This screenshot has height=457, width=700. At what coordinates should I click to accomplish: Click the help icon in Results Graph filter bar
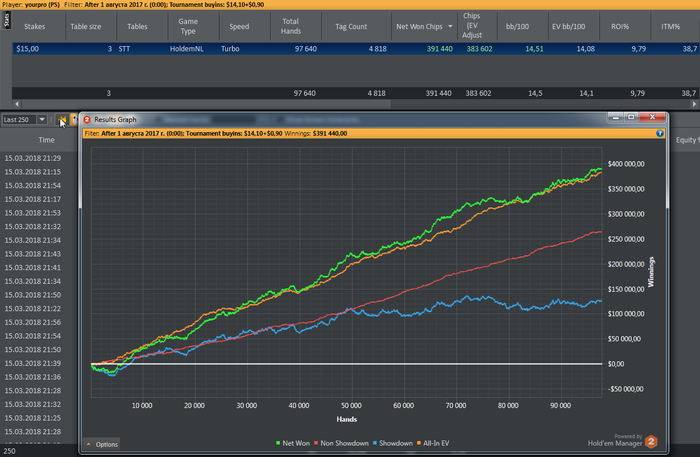(660, 133)
